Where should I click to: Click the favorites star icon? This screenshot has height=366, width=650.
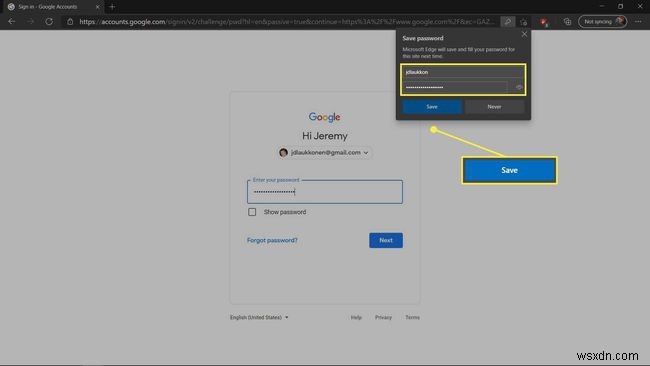[x=524, y=22]
